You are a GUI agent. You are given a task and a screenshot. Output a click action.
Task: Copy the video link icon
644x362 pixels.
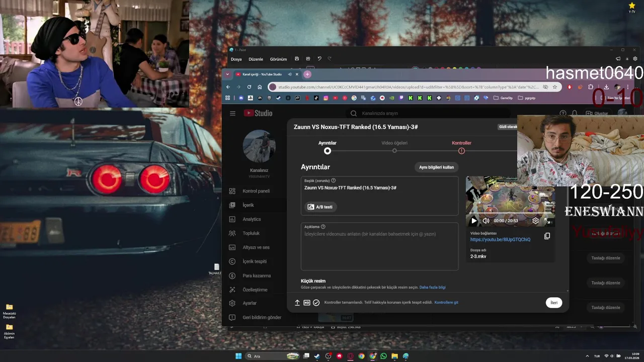click(x=547, y=236)
